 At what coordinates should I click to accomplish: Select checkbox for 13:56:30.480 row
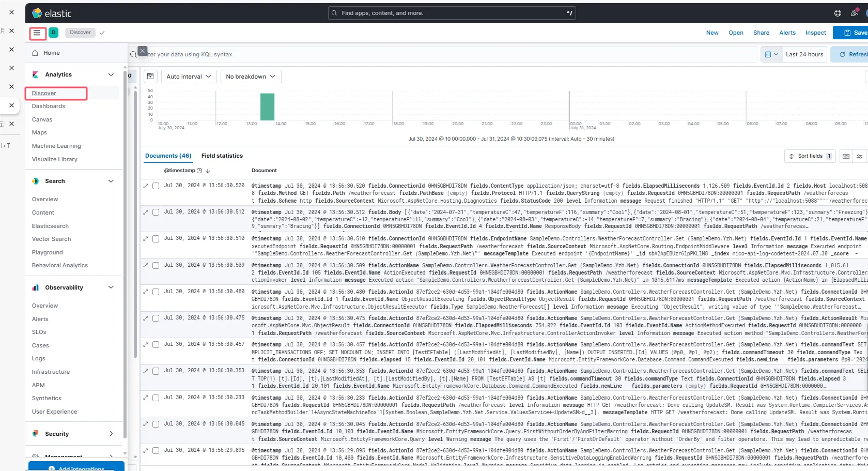156,292
